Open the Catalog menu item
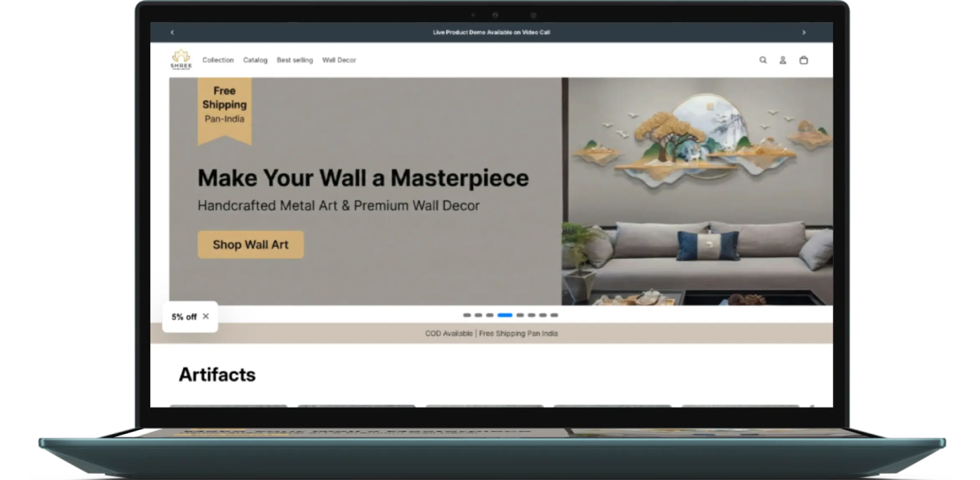 click(255, 60)
